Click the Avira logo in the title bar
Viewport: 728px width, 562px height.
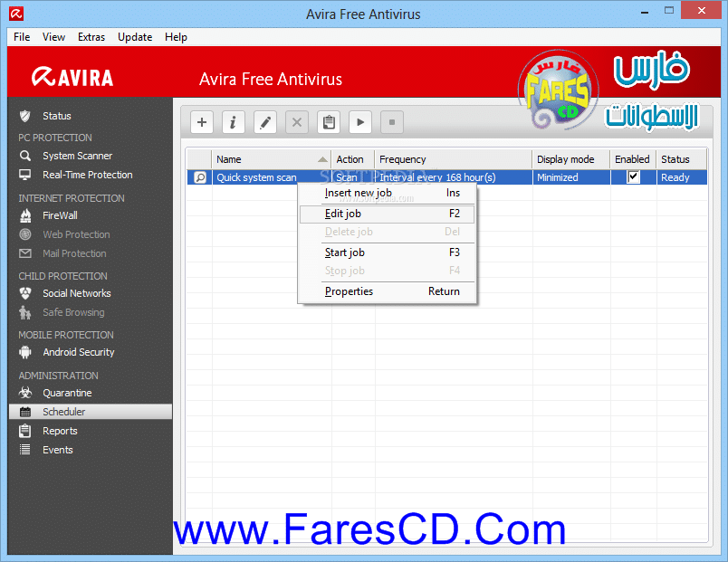click(16, 14)
